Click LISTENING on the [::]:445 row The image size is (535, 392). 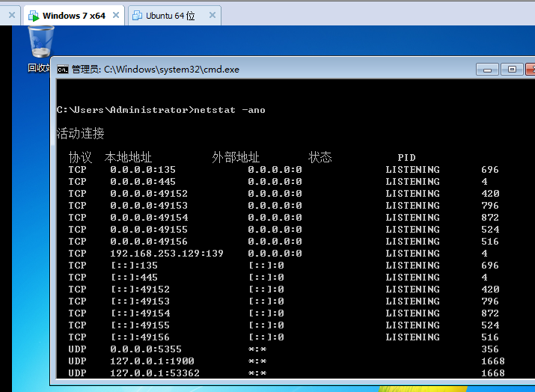[x=413, y=278]
